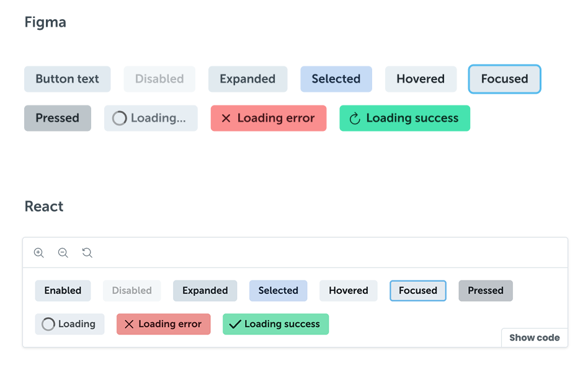The width and height of the screenshot is (588, 368).
Task: Click the Button text default button
Action: [67, 79]
